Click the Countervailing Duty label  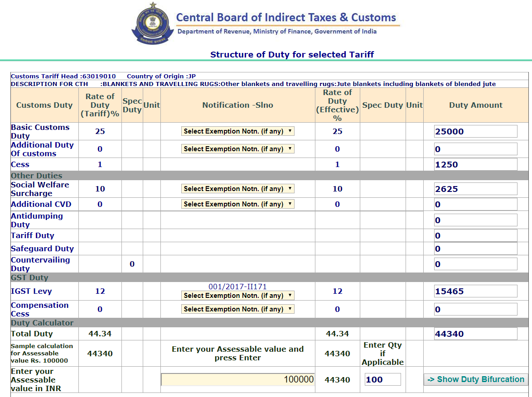(x=40, y=264)
